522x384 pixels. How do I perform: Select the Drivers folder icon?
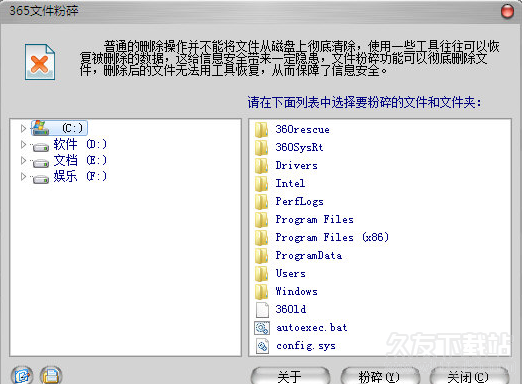[261, 166]
